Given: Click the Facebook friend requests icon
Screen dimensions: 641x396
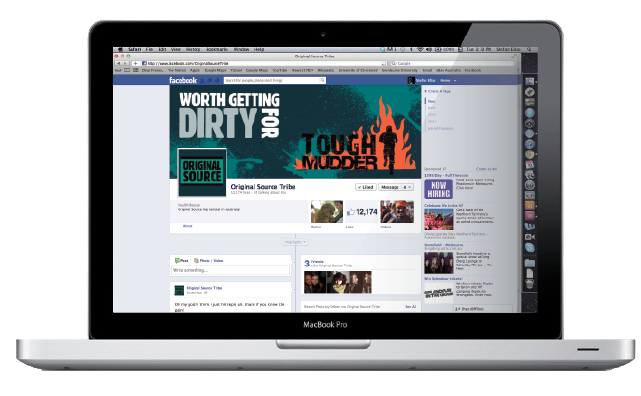Looking at the screenshot, I should tap(203, 81).
